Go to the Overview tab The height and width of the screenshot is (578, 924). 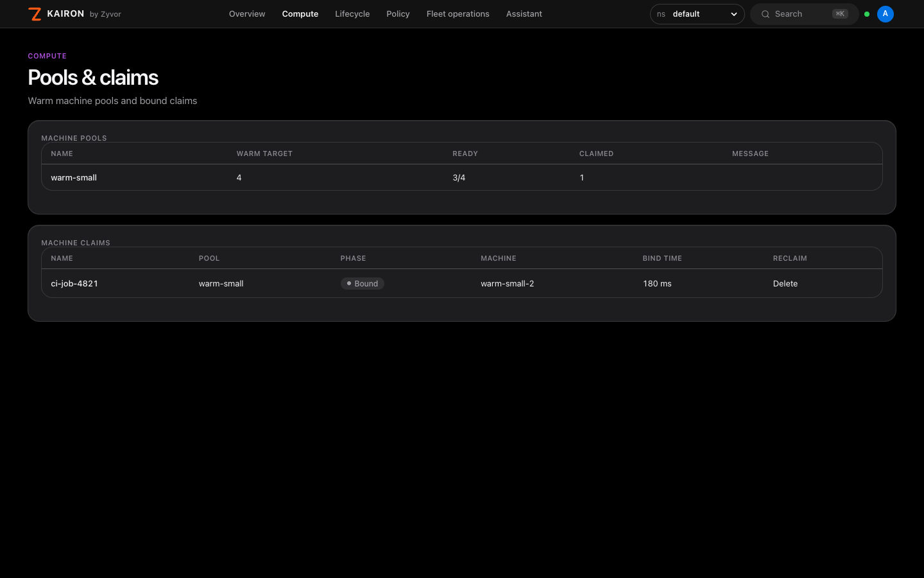247,14
